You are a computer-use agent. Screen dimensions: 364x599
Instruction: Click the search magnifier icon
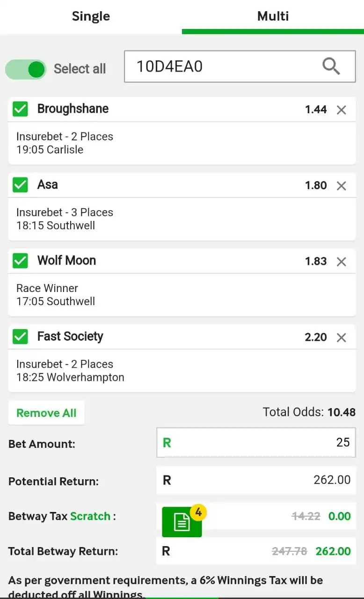[331, 67]
